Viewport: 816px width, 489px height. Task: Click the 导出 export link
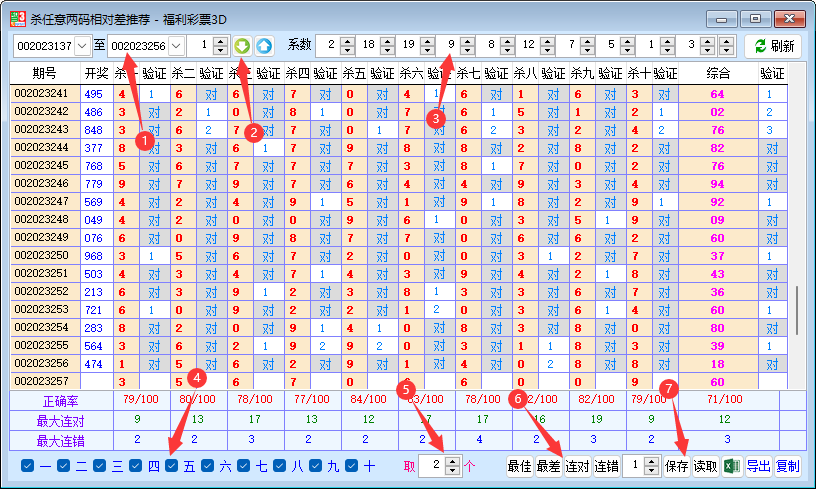click(759, 466)
